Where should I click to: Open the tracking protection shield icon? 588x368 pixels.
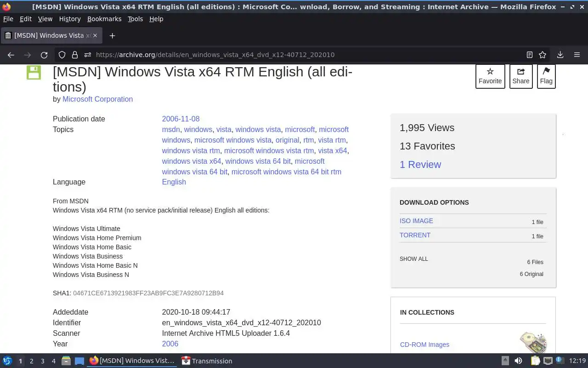click(x=62, y=55)
